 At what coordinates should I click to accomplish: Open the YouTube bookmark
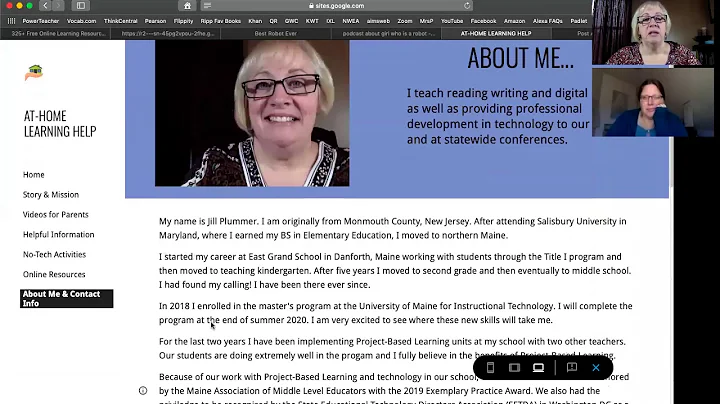[452, 21]
